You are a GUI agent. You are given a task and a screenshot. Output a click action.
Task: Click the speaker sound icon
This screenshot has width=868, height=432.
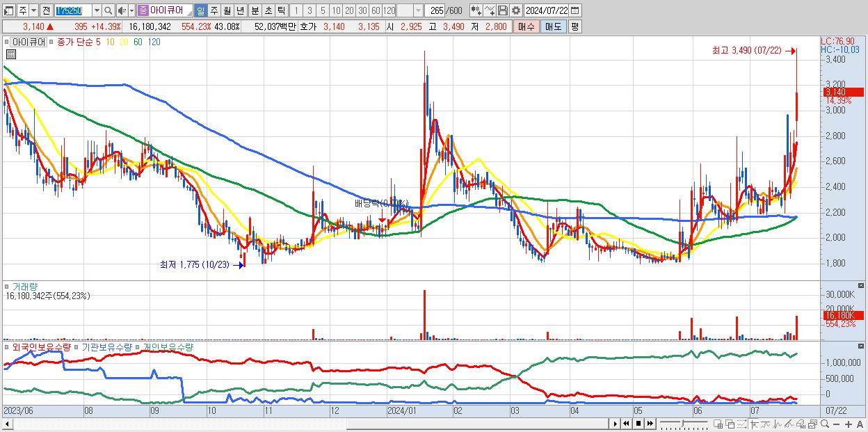tap(122, 10)
